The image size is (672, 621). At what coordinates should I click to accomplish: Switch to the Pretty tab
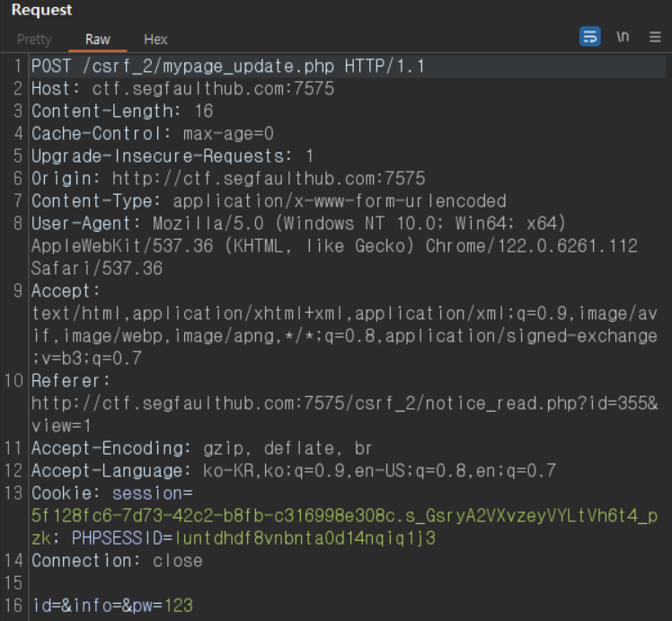point(34,40)
